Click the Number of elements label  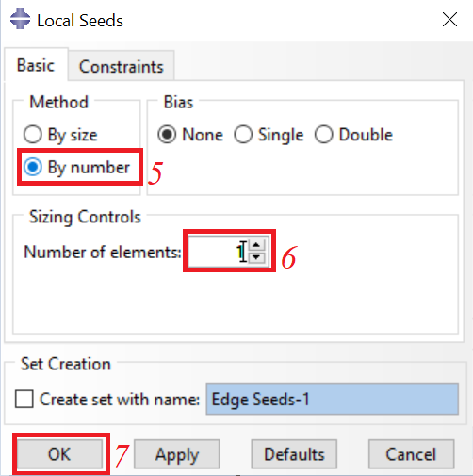coord(103,252)
